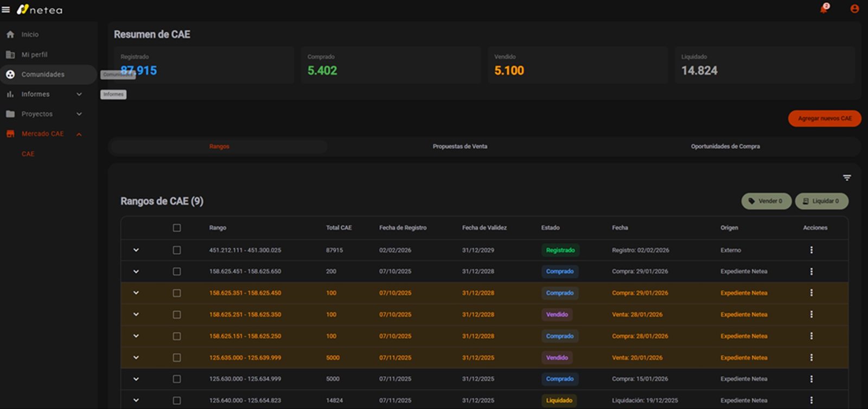Open actions menu for range 451.212.111 - 451.300.025
Screen dimensions: 868x409
coord(812,250)
